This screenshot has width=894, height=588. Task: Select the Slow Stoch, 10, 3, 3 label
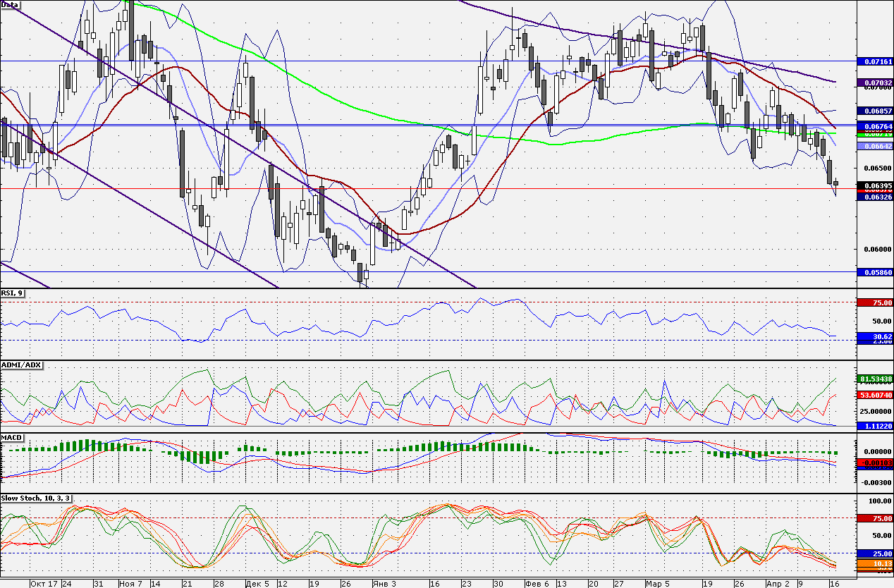coord(37,498)
